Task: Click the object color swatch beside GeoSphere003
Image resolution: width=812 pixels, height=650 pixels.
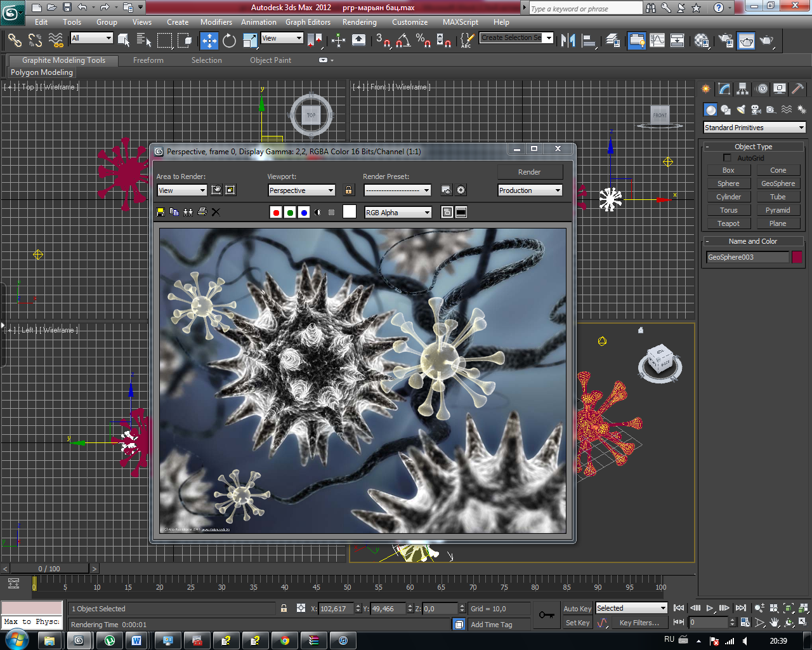Action: 797,257
